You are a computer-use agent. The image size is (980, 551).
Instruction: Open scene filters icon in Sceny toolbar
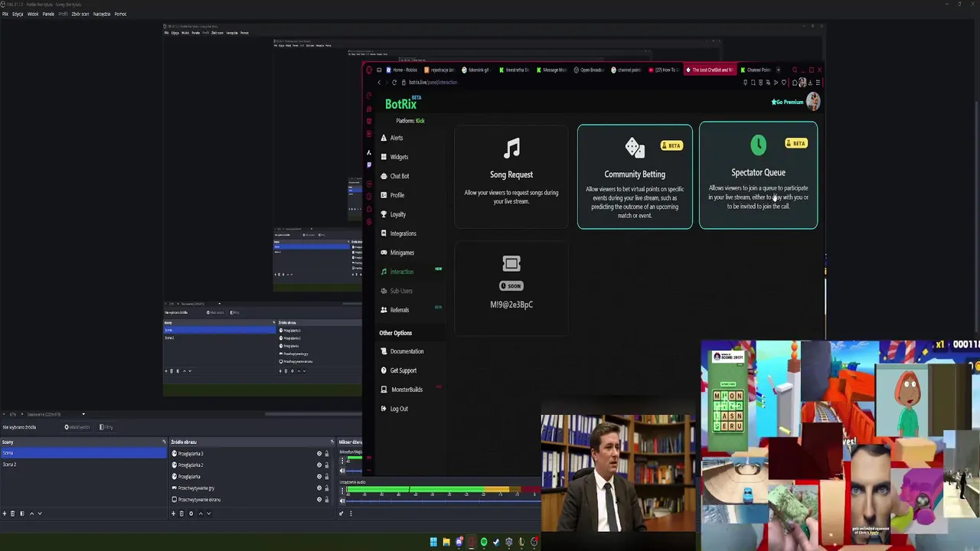(x=22, y=514)
